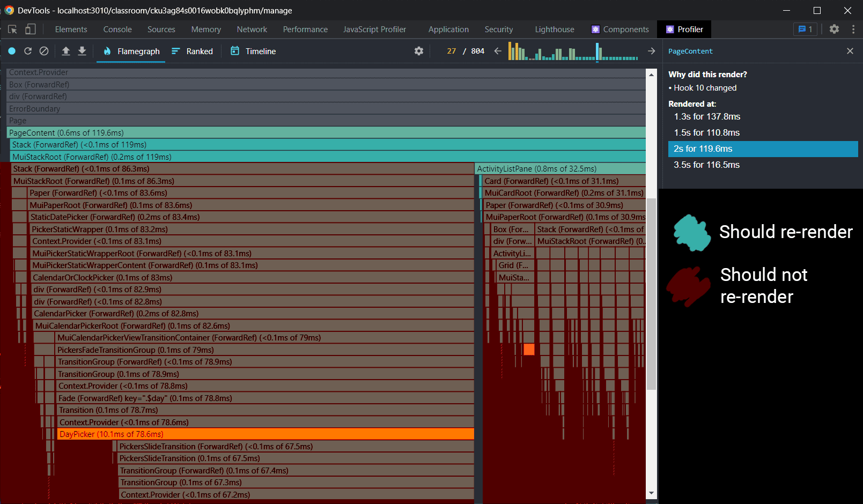This screenshot has height=504, width=863.
Task: Go to next commit arrow
Action: [x=651, y=51]
